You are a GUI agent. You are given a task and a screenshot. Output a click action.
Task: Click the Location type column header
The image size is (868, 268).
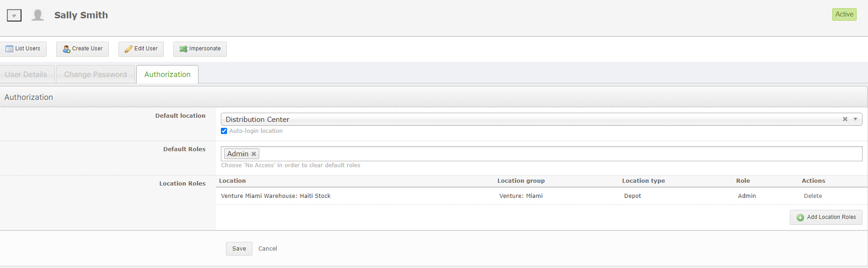click(643, 181)
